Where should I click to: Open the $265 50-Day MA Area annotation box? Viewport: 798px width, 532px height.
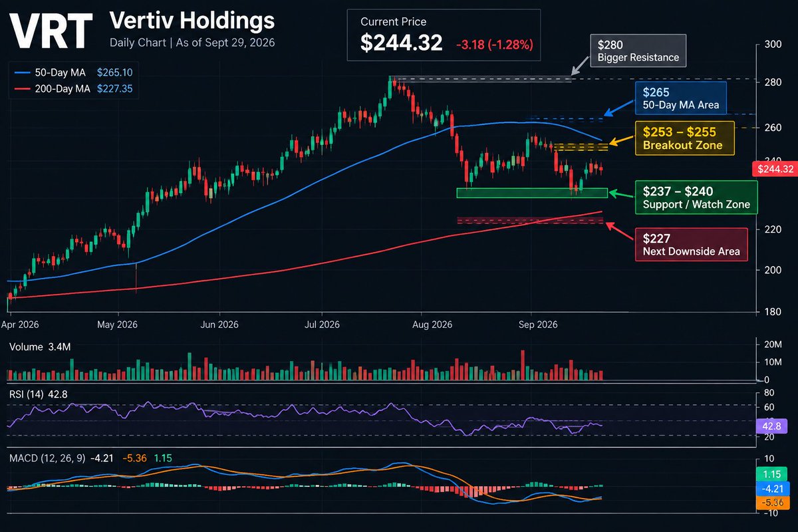pos(680,98)
